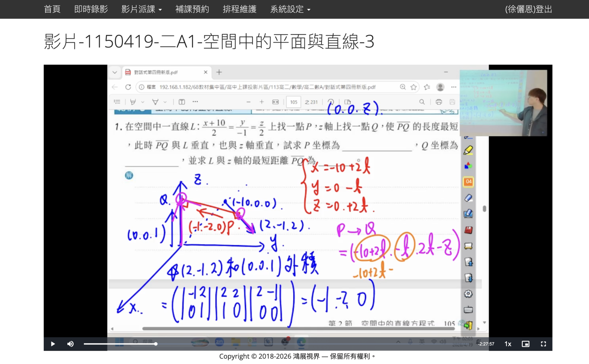The width and height of the screenshot is (589, 364).
Task: Expand the 影片派課 dropdown menu
Action: (x=142, y=9)
